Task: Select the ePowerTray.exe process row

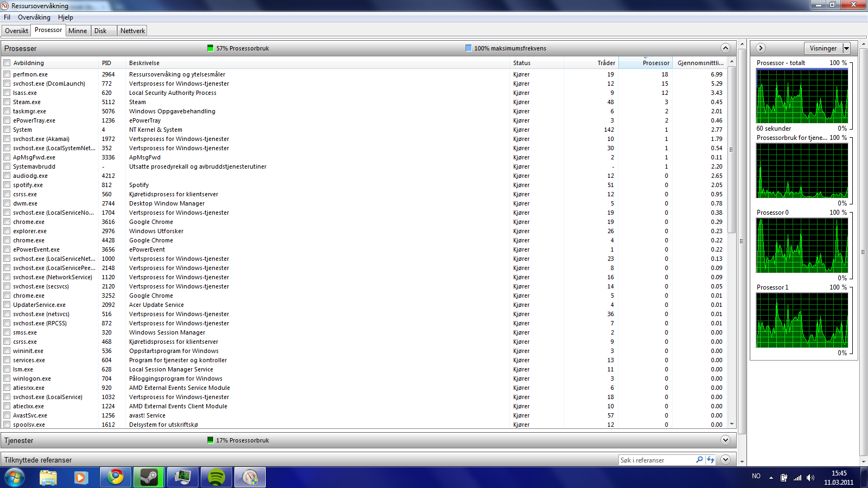Action: [x=363, y=120]
